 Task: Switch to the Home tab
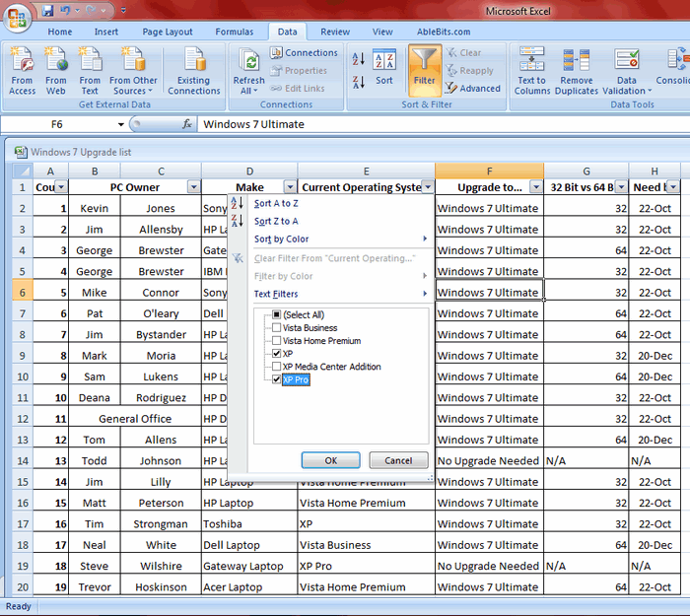(60, 32)
